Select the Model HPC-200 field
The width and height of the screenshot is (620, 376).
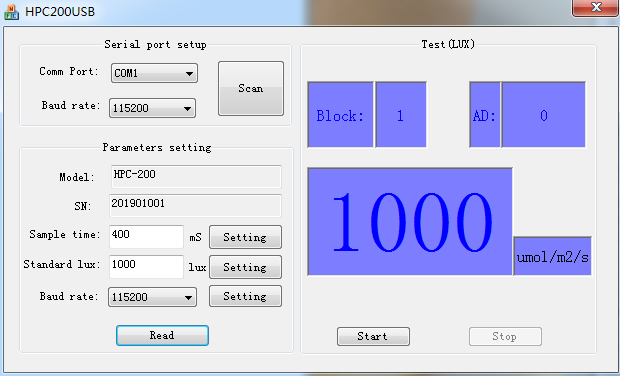tap(196, 177)
